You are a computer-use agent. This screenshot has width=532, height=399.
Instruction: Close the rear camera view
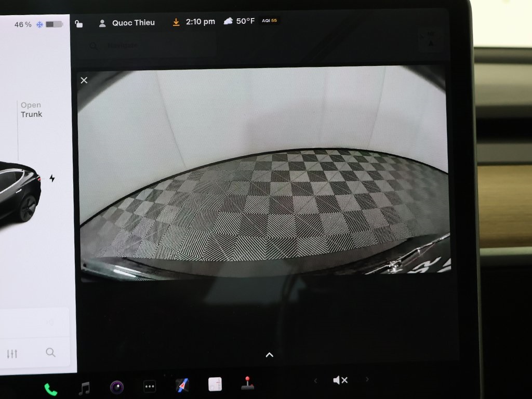84,80
